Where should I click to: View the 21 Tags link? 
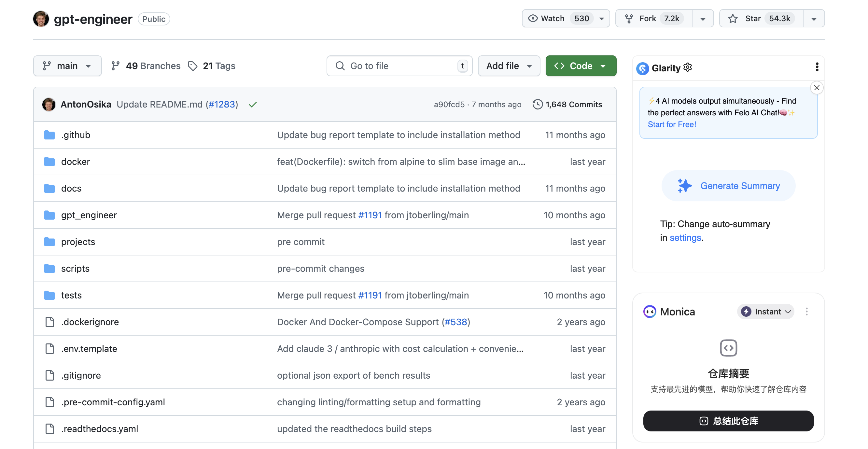pyautogui.click(x=212, y=66)
